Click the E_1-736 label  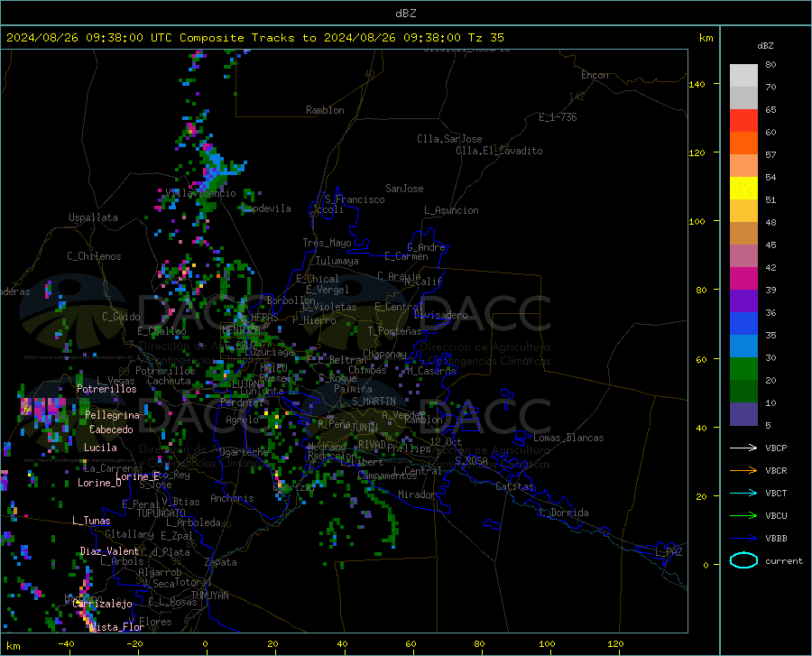(558, 117)
